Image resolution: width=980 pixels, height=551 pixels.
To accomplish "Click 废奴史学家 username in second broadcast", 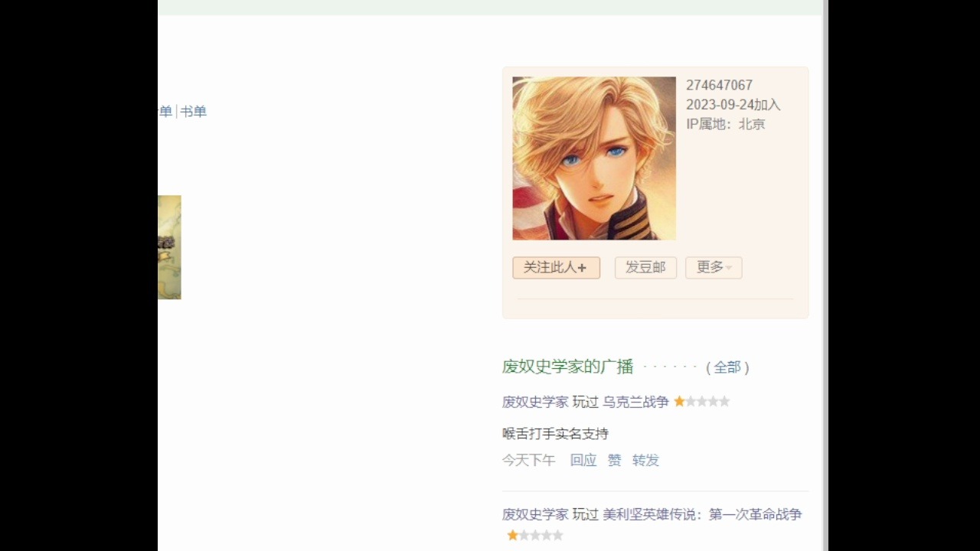I will (x=535, y=514).
